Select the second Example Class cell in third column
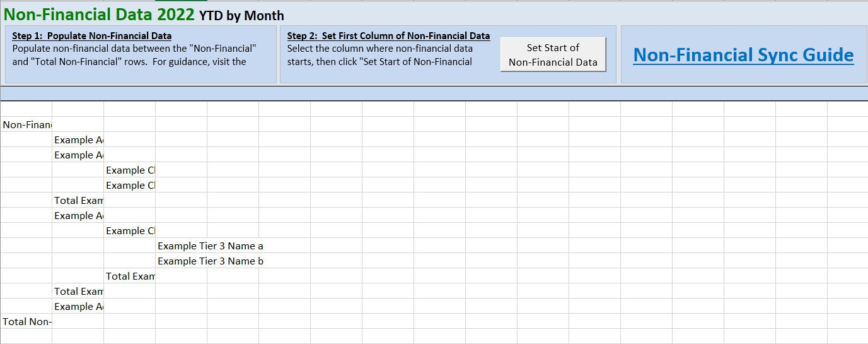The height and width of the screenshot is (344, 868). (x=130, y=185)
